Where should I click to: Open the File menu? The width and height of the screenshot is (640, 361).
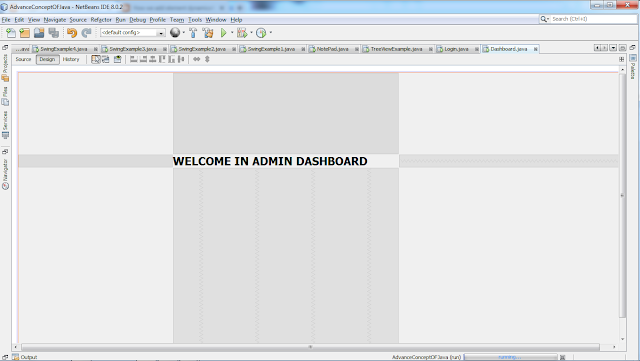(x=6, y=20)
